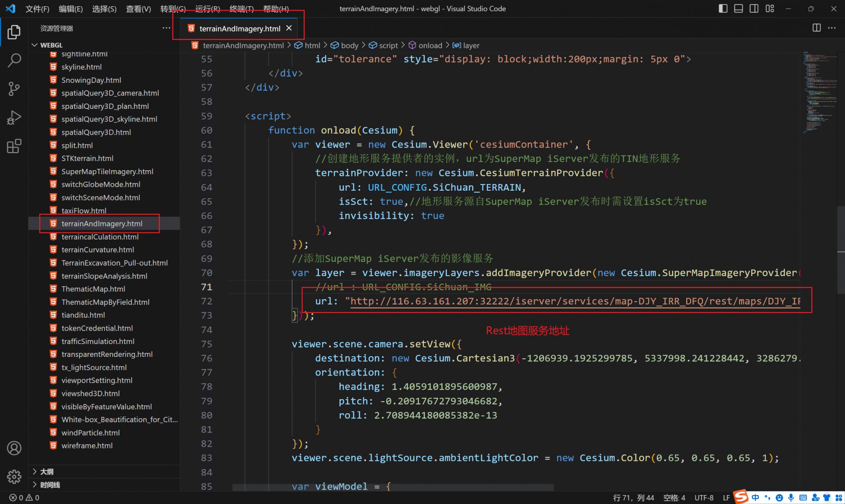This screenshot has width=845, height=504.
Task: Close the terrainAndImagery.html editor tab
Action: click(x=289, y=28)
